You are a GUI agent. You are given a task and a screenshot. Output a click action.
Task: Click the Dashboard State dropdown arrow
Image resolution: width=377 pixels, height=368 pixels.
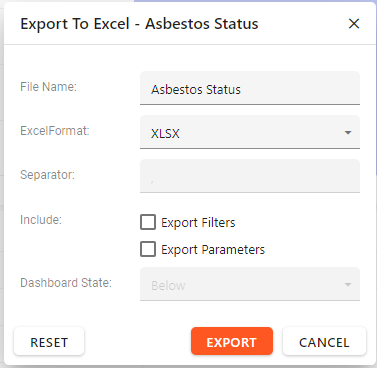(348, 285)
